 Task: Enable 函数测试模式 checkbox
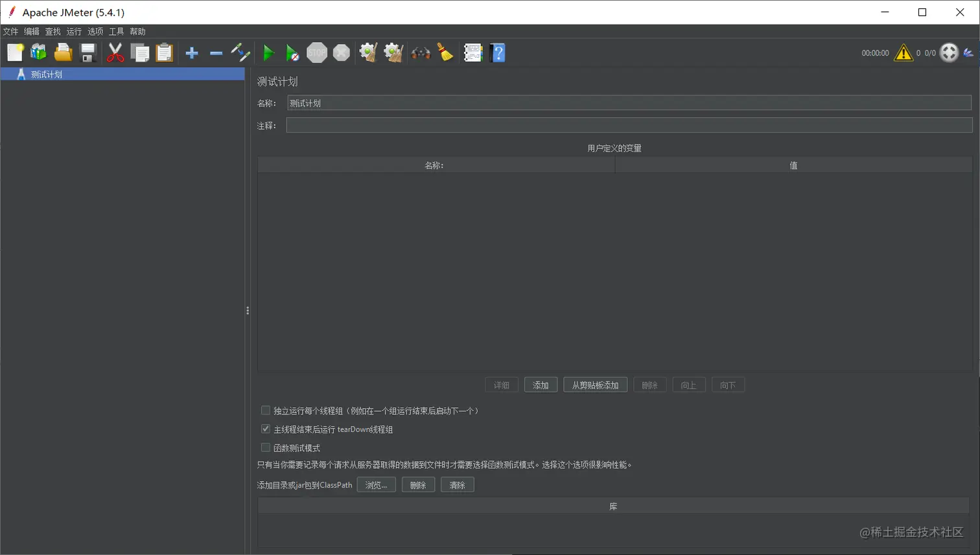[x=266, y=447]
